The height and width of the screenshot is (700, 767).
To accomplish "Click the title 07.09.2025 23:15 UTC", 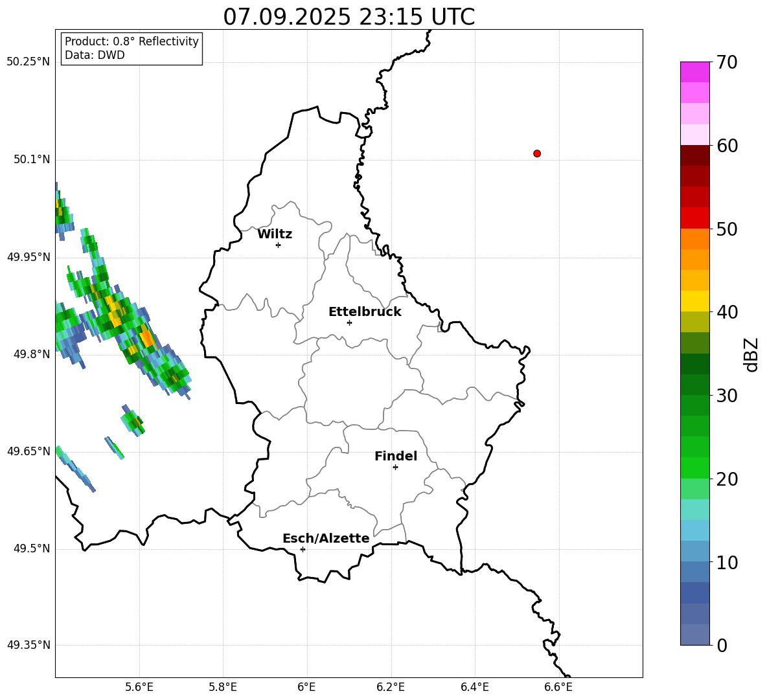I will click(349, 17).
